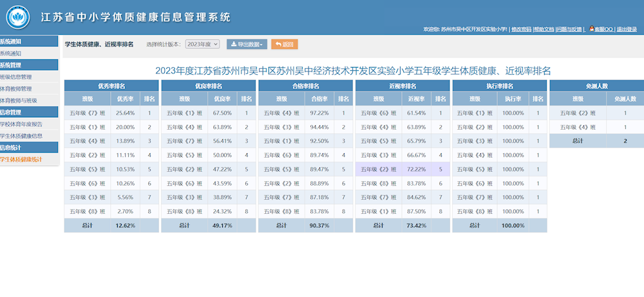
Task: Click the 89.74% pass rate cell
Action: (319, 155)
